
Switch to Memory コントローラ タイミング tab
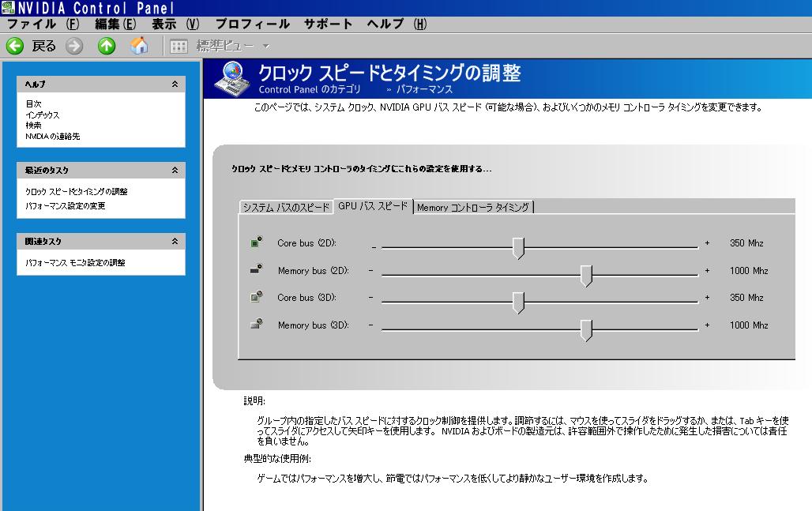point(473,207)
